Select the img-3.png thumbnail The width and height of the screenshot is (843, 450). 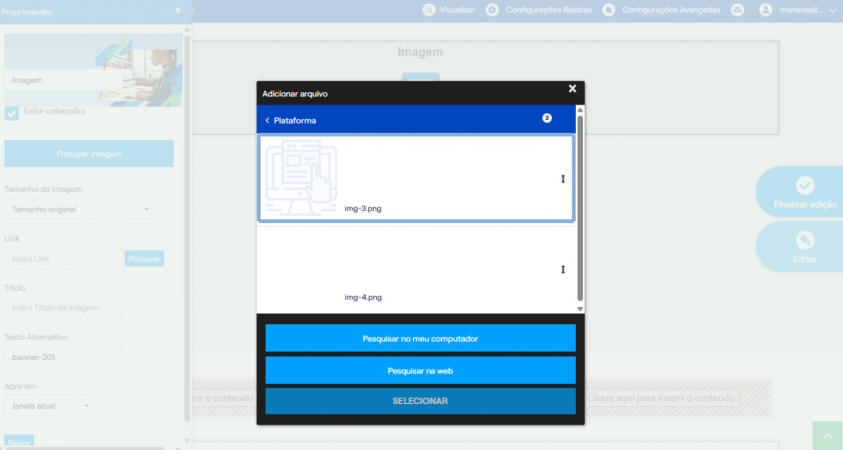coord(301,178)
